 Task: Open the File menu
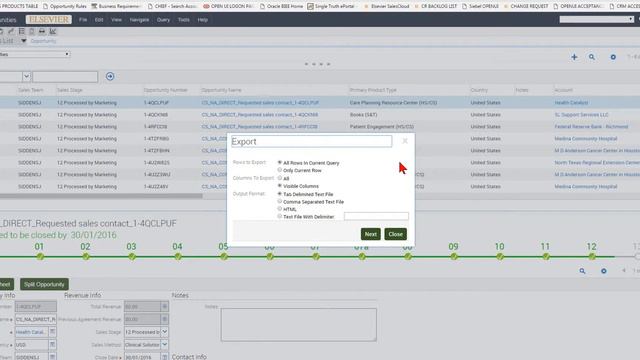point(83,20)
